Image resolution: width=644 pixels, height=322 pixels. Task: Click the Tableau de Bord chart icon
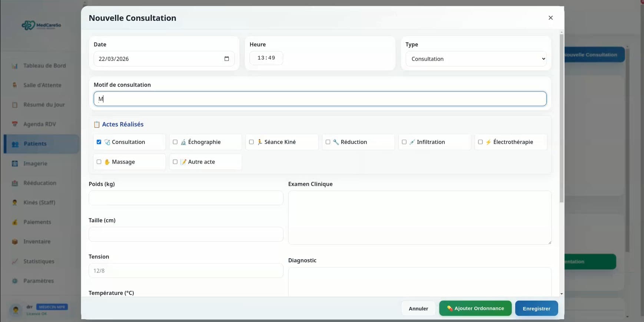[x=15, y=66]
